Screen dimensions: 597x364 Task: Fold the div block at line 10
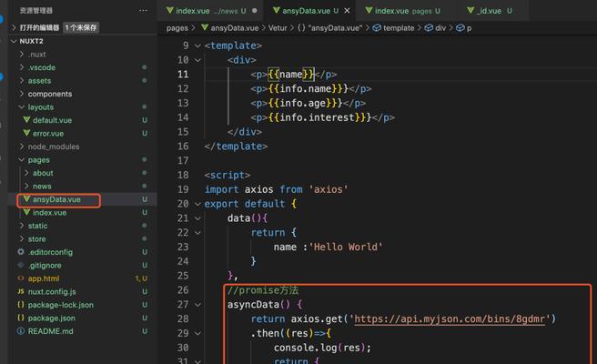[197, 60]
